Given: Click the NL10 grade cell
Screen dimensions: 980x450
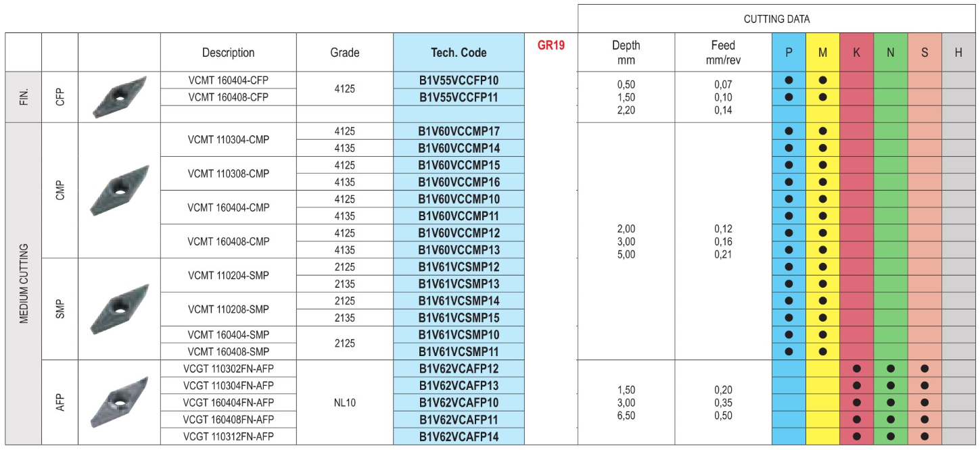Looking at the screenshot, I should [x=344, y=403].
